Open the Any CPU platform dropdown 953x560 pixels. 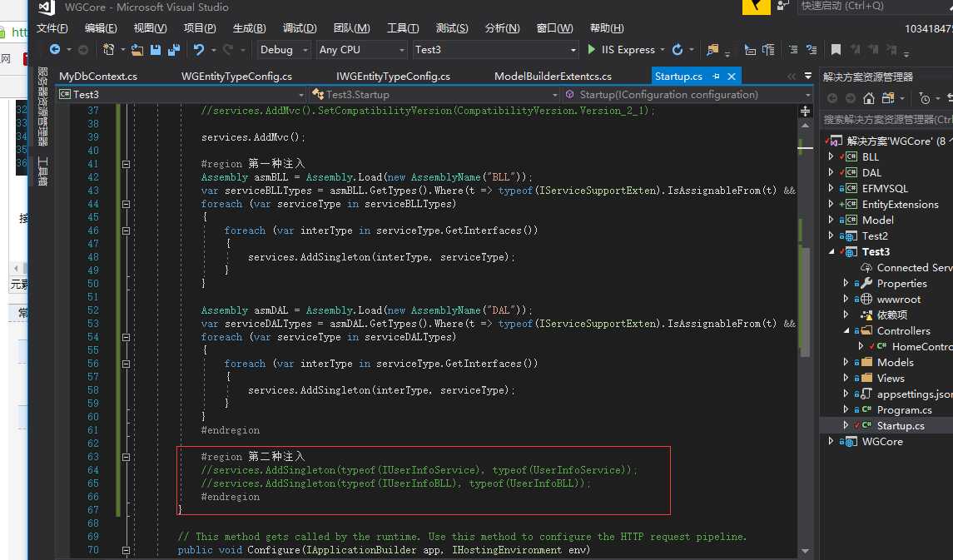[x=362, y=50]
